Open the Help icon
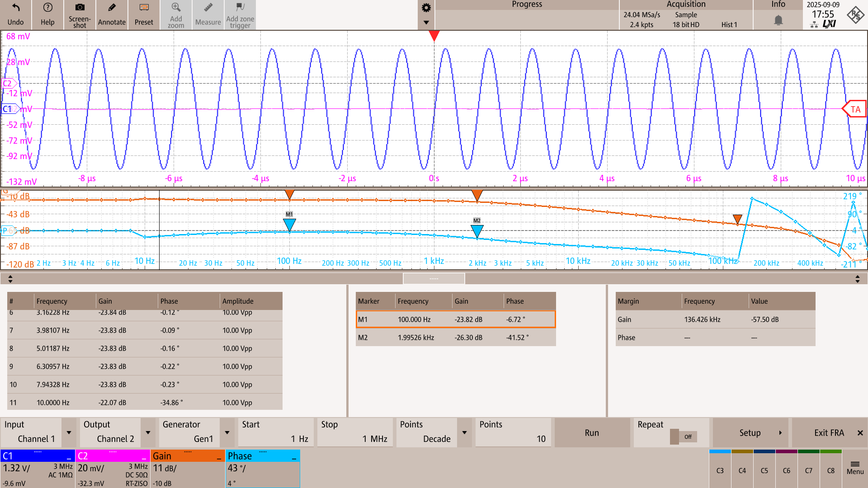868x488 pixels. 47,8
